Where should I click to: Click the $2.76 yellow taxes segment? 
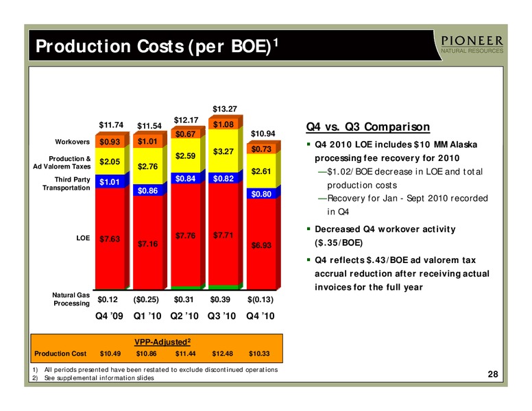[147, 166]
